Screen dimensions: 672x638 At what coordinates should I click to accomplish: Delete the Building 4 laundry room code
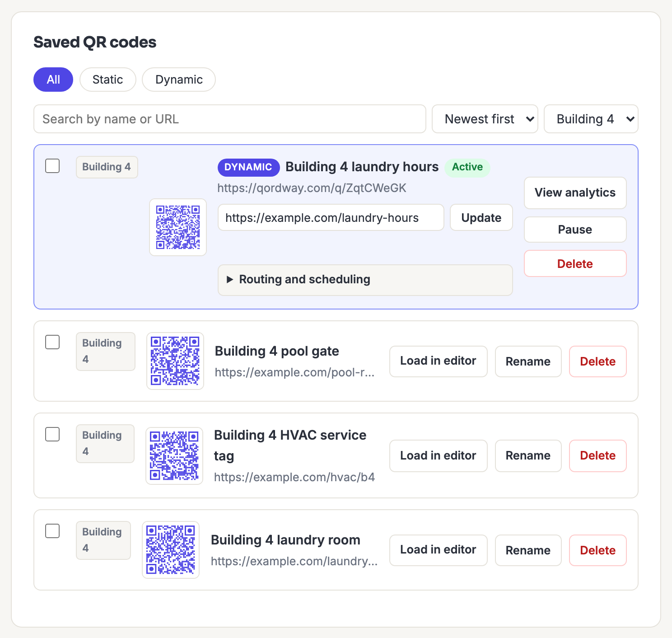tap(597, 550)
